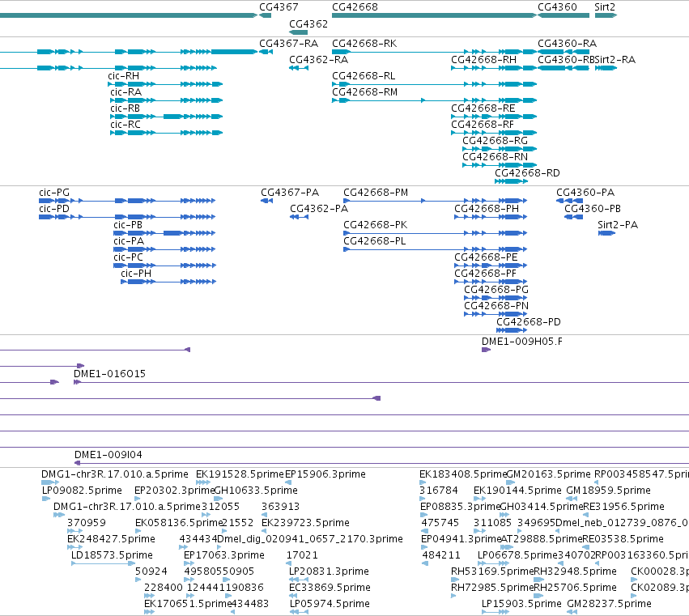Screen dimensions: 689x616
Task: Select EST LP09082.5prime
Action: (82, 491)
